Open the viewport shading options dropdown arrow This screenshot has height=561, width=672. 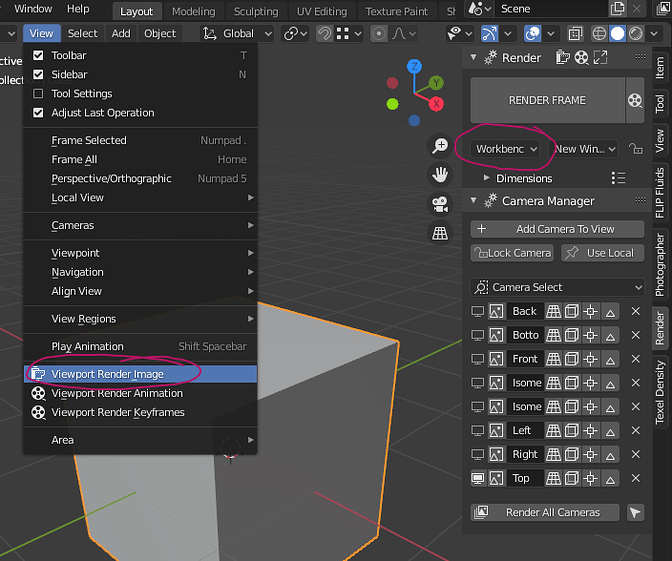click(x=654, y=33)
